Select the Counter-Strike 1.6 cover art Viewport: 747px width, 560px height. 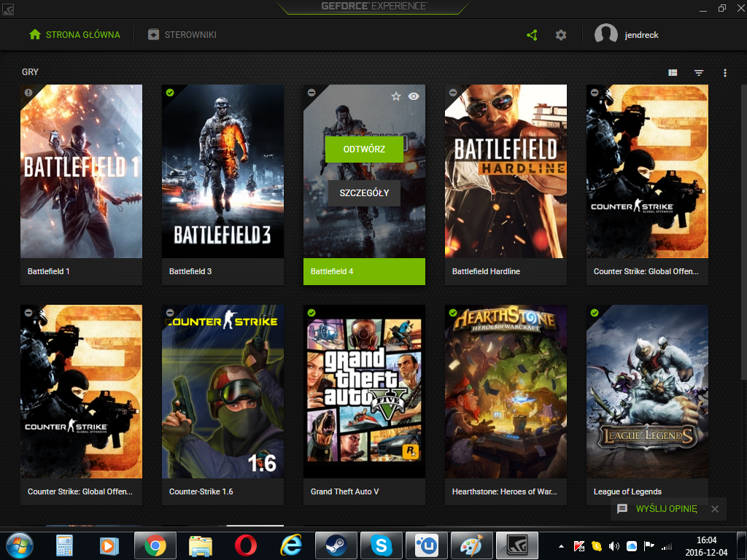[x=222, y=392]
